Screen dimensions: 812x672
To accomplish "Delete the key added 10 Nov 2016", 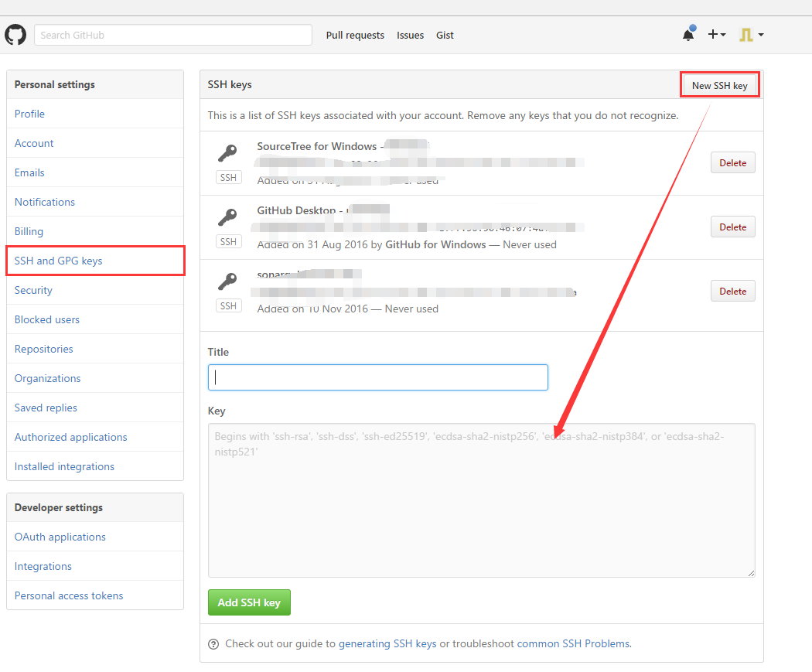I will (x=733, y=291).
